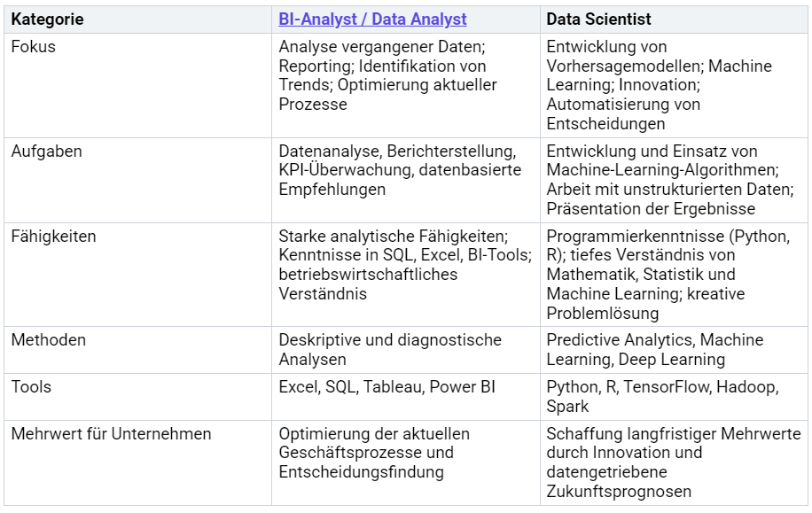Screen dimensions: 812x513
Task: Click the cell 'Deskriptive und diagnostische Analysen'
Action: (405, 350)
